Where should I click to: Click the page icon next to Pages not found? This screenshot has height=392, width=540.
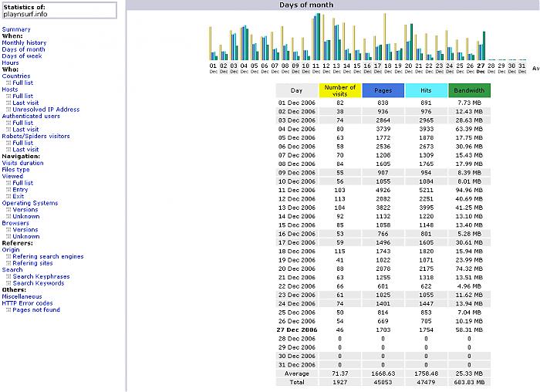8,310
